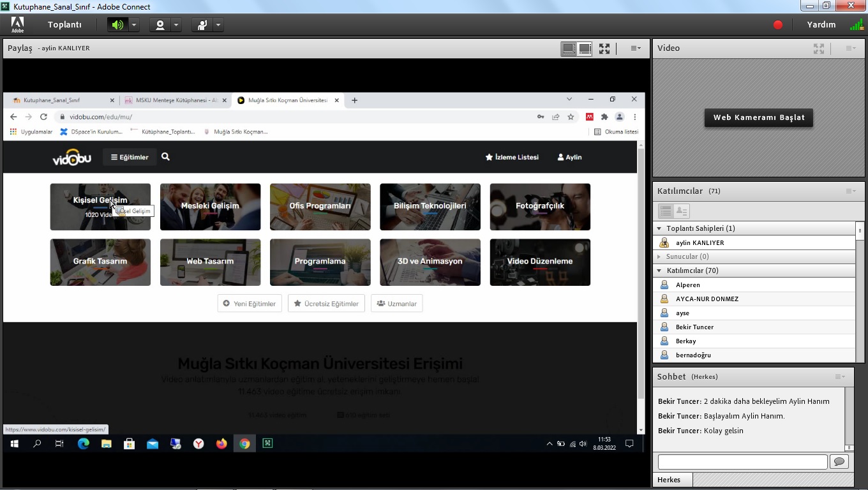Select the left view mode icon in Paylaş pod
The width and height of the screenshot is (868, 490).
(568, 48)
